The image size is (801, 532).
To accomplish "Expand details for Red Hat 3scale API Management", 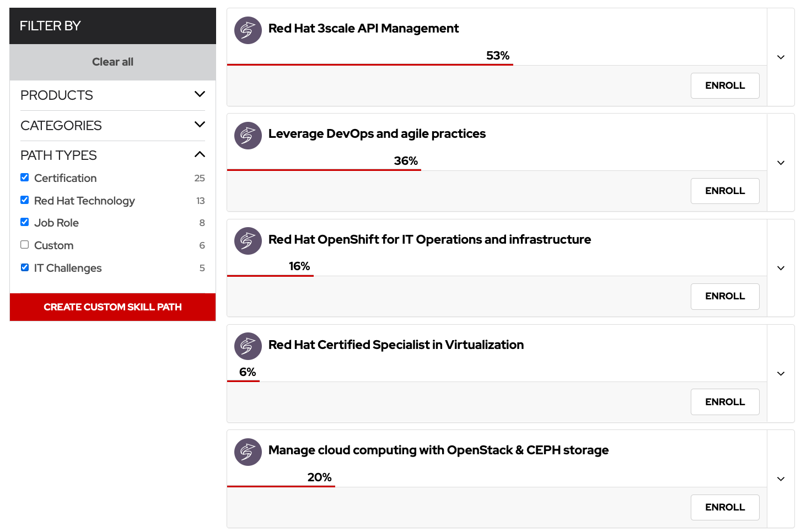I will (781, 57).
